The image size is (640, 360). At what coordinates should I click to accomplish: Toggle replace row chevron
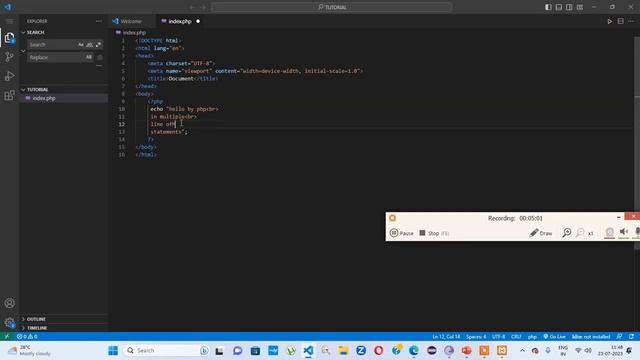tap(23, 51)
